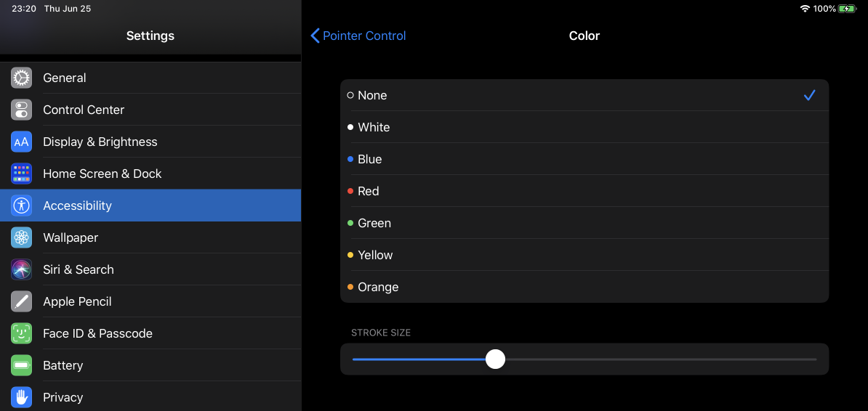Open Display & Brightness AA icon
Screen dimensions: 868x411
(21, 142)
